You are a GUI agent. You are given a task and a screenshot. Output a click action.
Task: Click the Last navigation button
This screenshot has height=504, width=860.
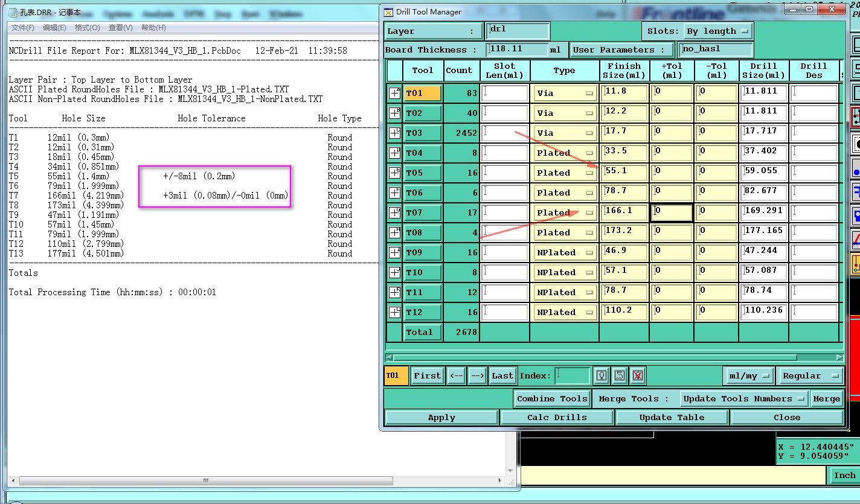pos(502,375)
